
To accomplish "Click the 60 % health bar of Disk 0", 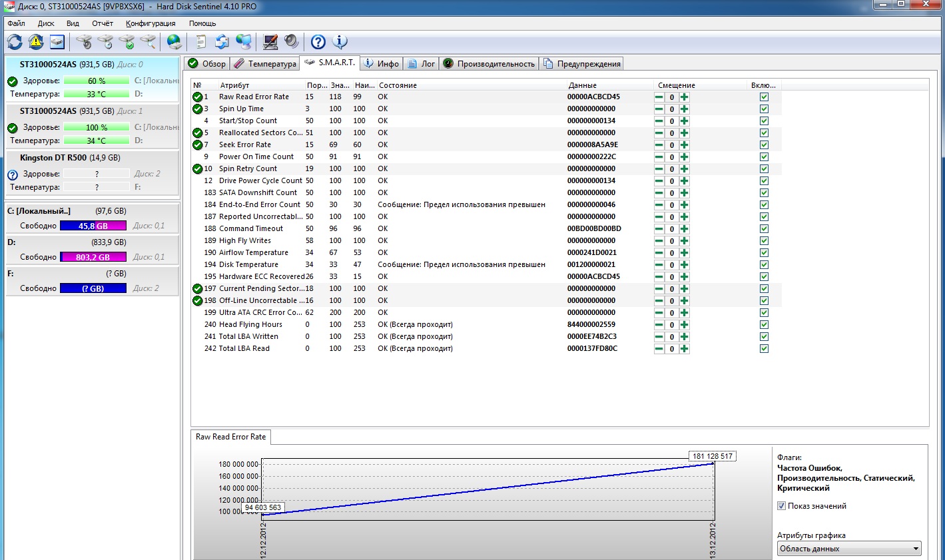I will pos(97,81).
